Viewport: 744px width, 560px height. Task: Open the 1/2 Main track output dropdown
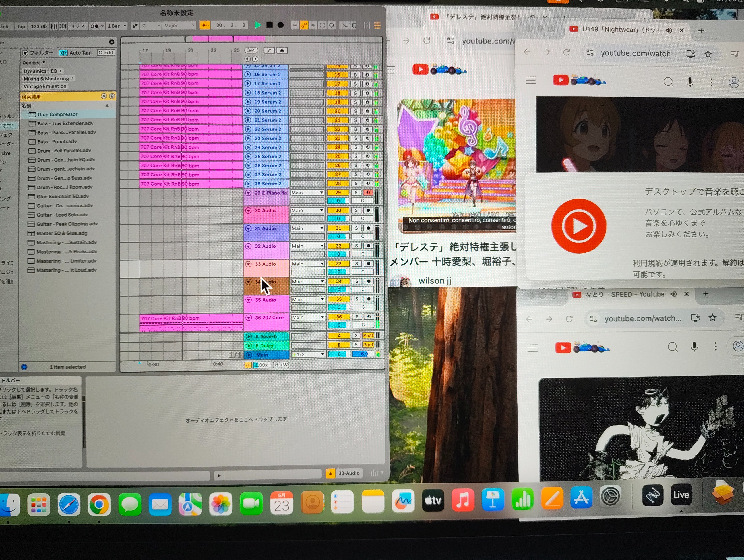308,354
